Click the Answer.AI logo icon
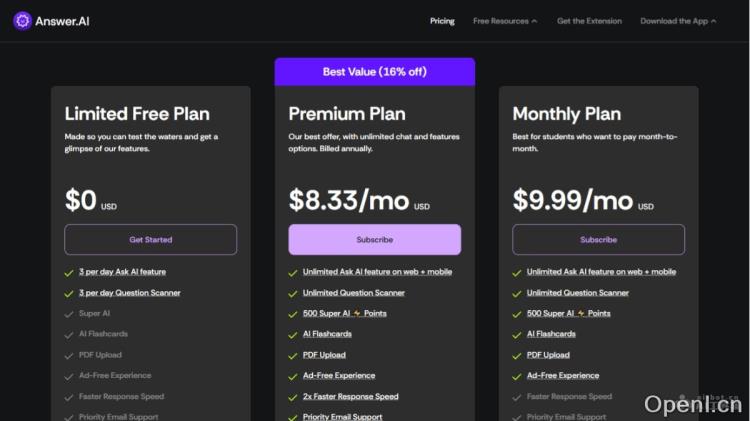Image resolution: width=750 pixels, height=421 pixels. 23,20
